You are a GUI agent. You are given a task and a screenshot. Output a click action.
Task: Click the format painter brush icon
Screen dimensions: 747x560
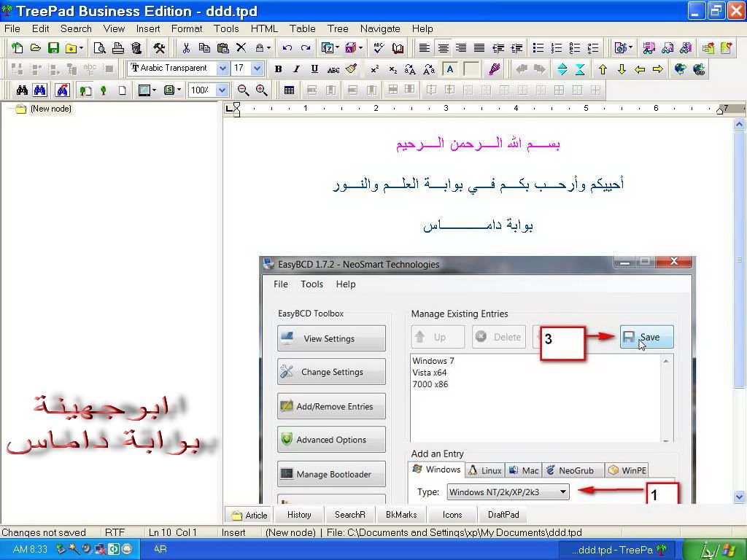click(x=352, y=69)
